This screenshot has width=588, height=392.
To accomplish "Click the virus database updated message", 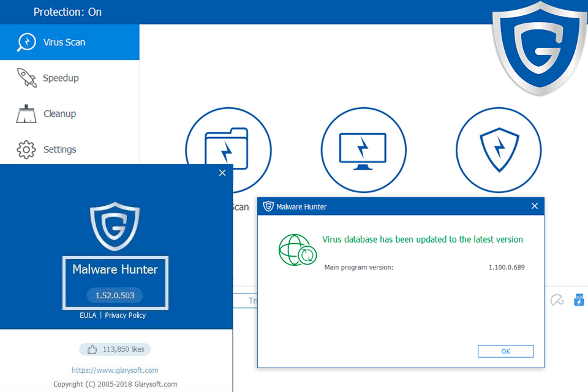I will (x=423, y=239).
